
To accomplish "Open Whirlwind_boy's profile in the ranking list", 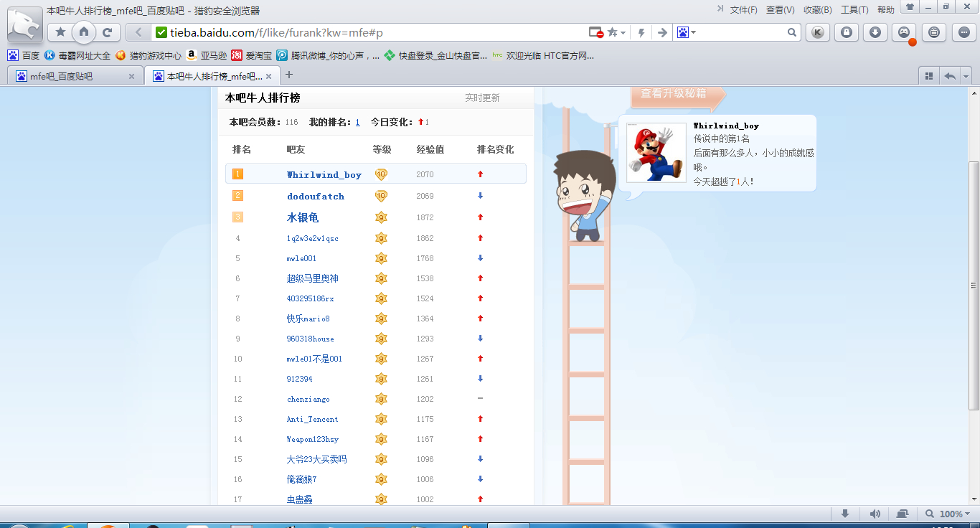I will [324, 174].
